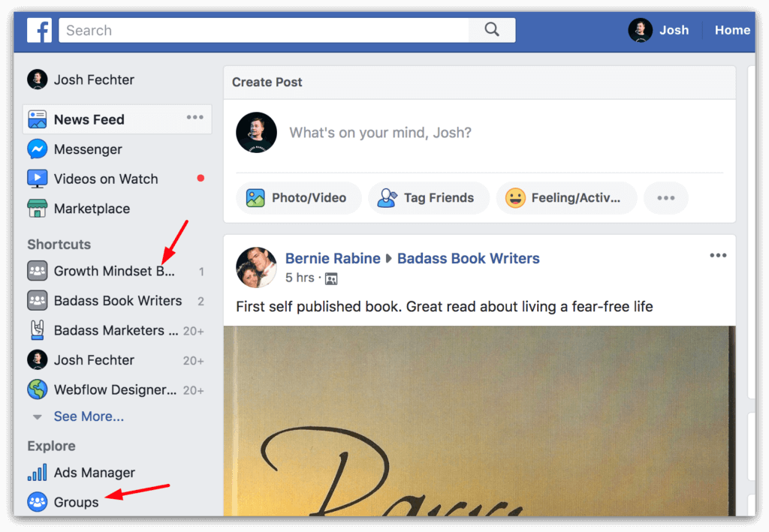Image resolution: width=769 pixels, height=532 pixels.
Task: Click the Ads Manager bar chart icon
Action: click(x=38, y=473)
